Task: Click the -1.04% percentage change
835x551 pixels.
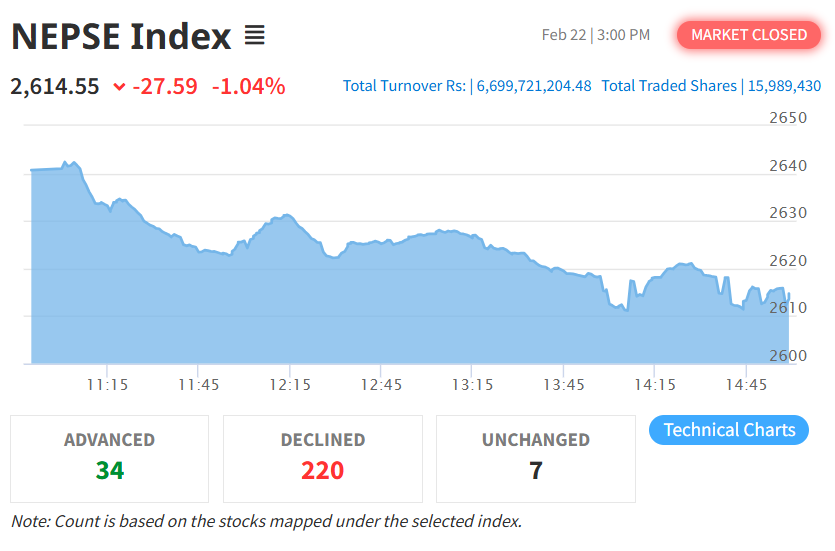Action: [248, 87]
